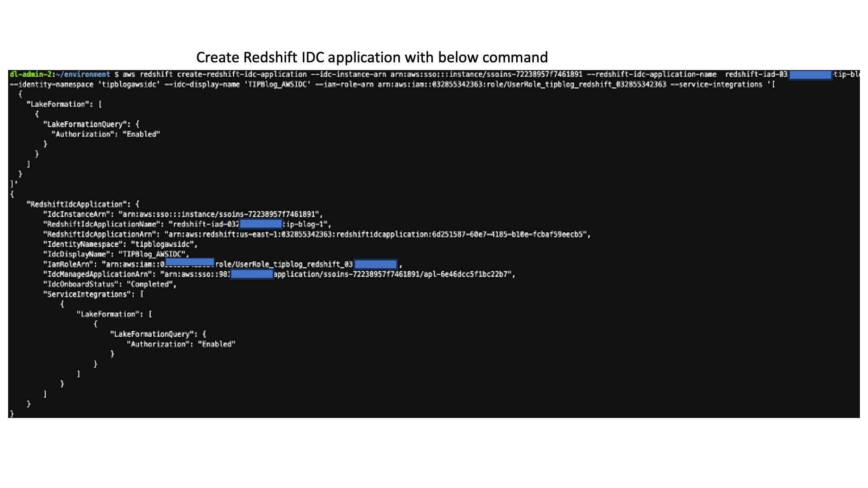Viewport: 868px width, 488px height.
Task: Click the "IdcDisplayName" TIPBlog_AWSIDC line
Action: tap(116, 254)
